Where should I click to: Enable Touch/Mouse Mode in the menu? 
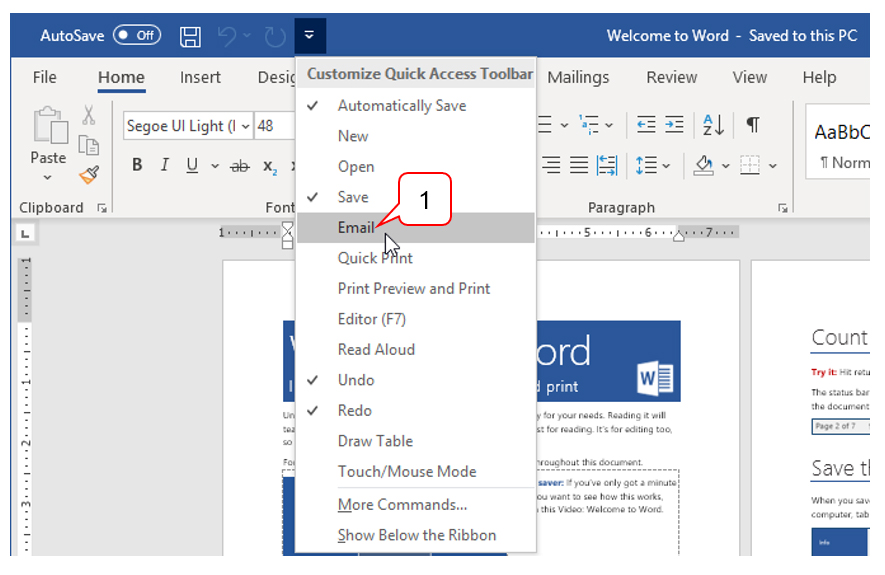point(415,471)
